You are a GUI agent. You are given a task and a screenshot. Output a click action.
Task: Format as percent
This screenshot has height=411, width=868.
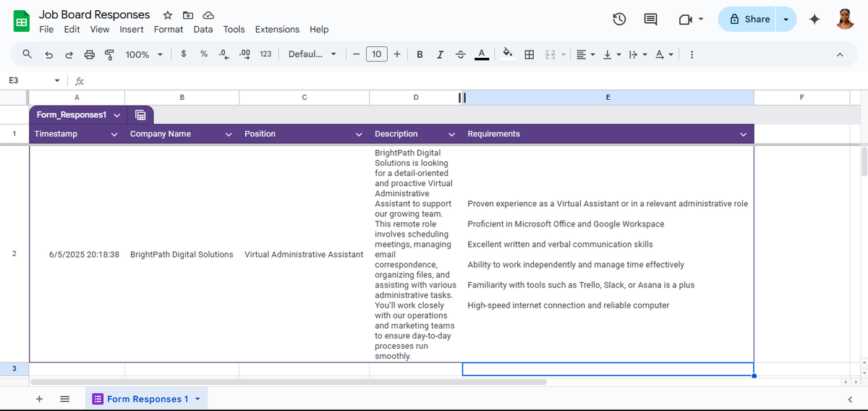coord(204,54)
